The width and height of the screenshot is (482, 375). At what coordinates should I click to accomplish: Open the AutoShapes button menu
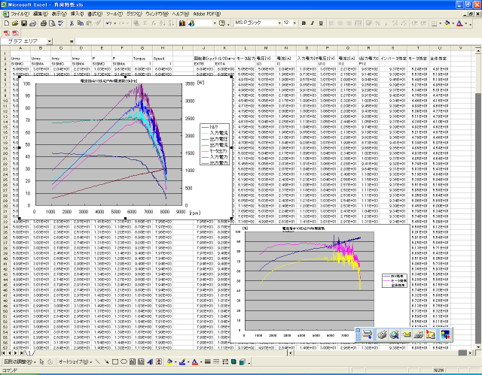[x=75, y=362]
